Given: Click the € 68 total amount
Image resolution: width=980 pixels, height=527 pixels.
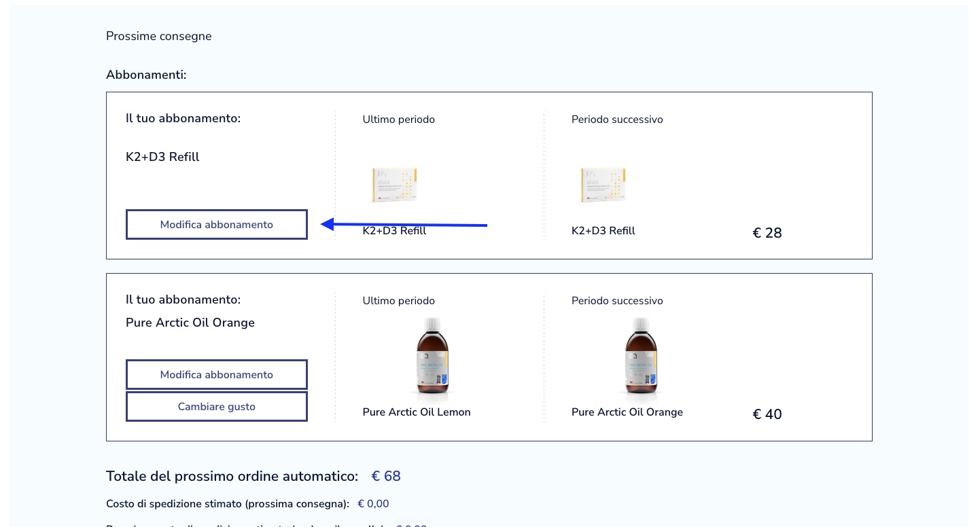Looking at the screenshot, I should click(386, 476).
